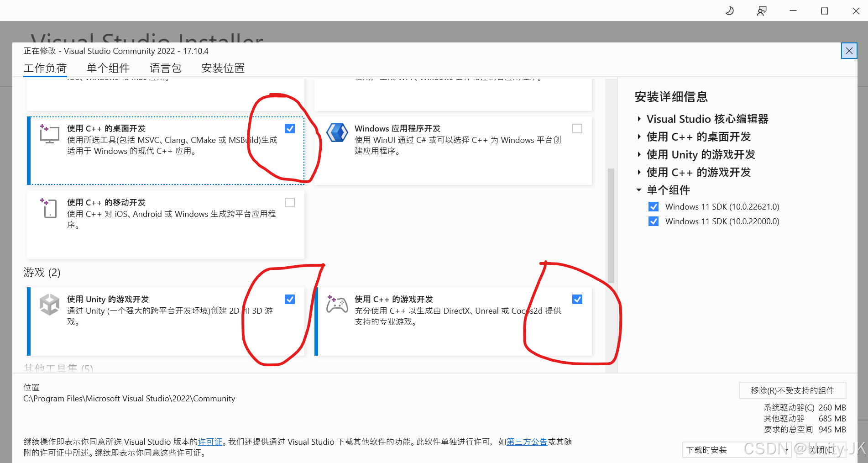This screenshot has width=868, height=463.
Task: Open the 许可证 license link
Action: click(210, 442)
